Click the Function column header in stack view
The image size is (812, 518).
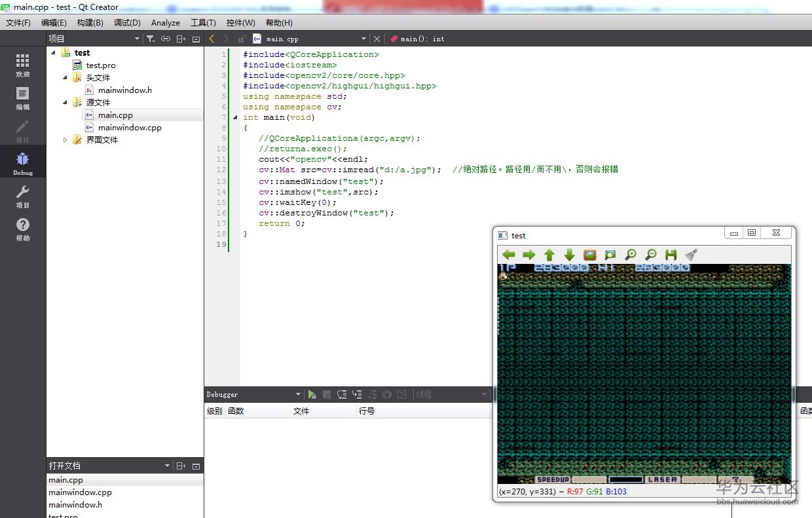click(257, 411)
